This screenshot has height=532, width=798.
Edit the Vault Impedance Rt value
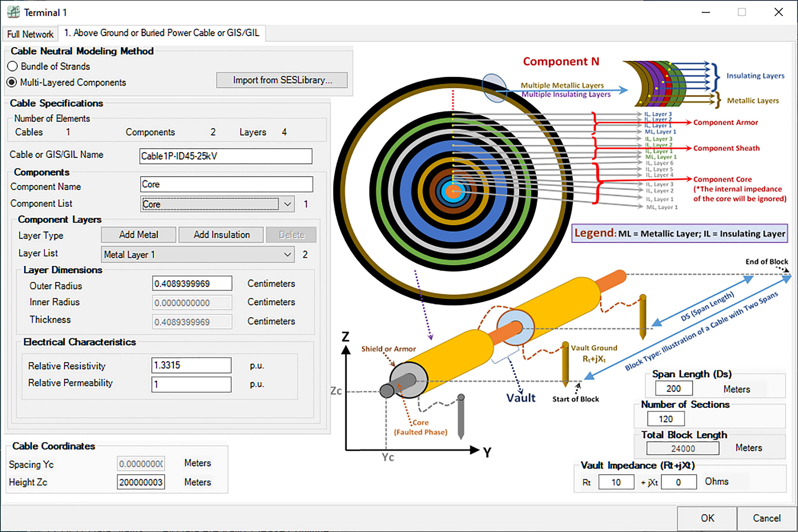coord(616,482)
